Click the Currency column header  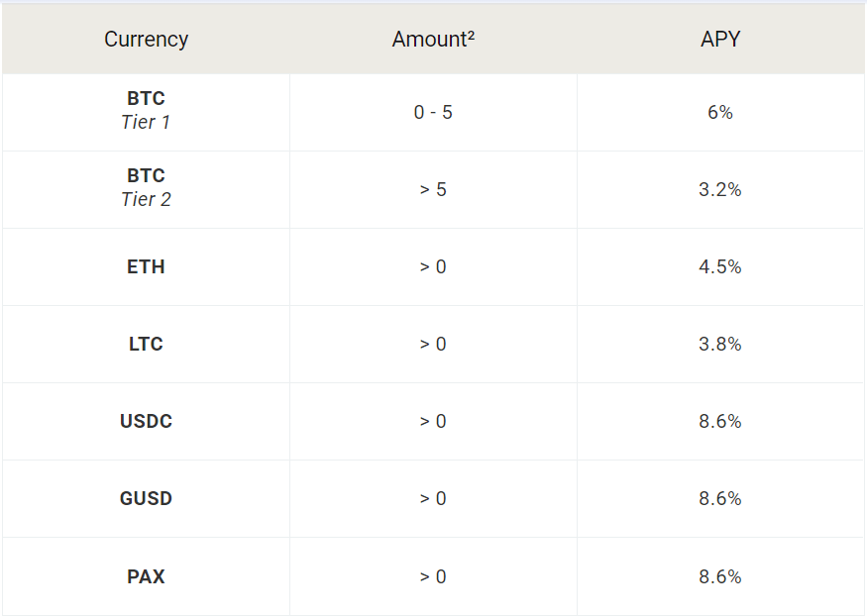[x=146, y=40]
